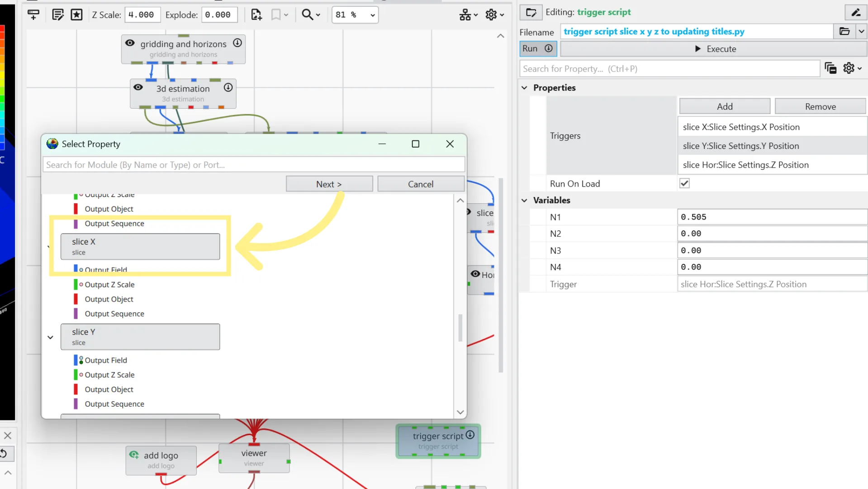Open the notes/annotation icon in toolbar
This screenshot has height=489, width=868.
[x=57, y=14]
